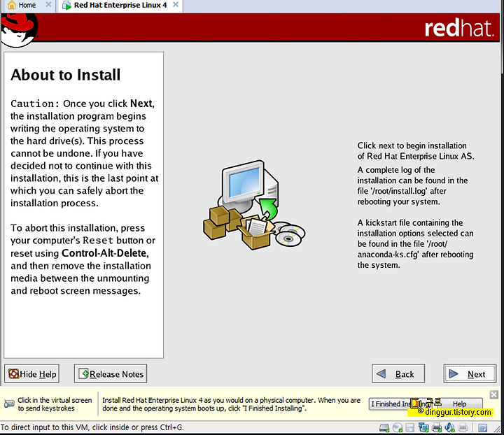Click the CD/DVD drive status icon
Screen dimensions: 504x435
[398, 428]
